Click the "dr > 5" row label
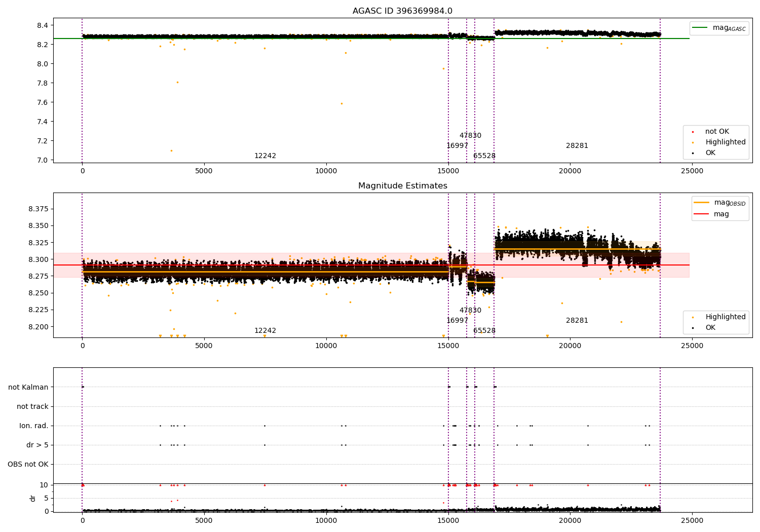The image size is (760, 532). 37,445
